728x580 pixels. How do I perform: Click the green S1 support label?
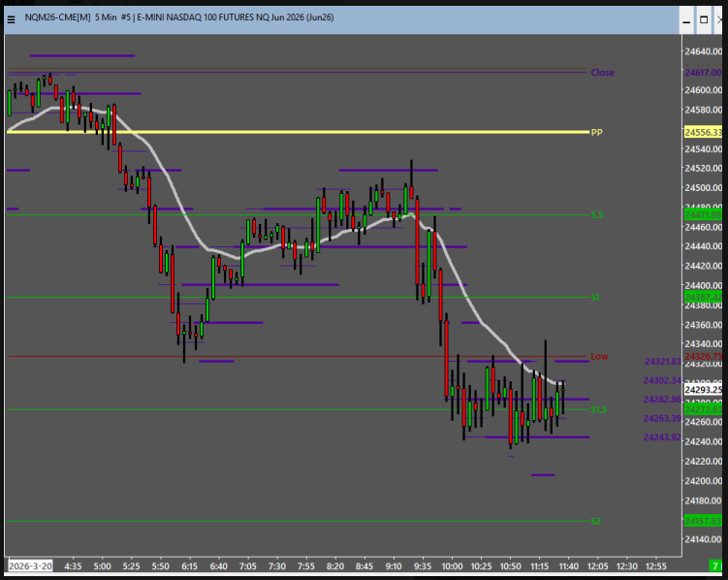(x=595, y=297)
